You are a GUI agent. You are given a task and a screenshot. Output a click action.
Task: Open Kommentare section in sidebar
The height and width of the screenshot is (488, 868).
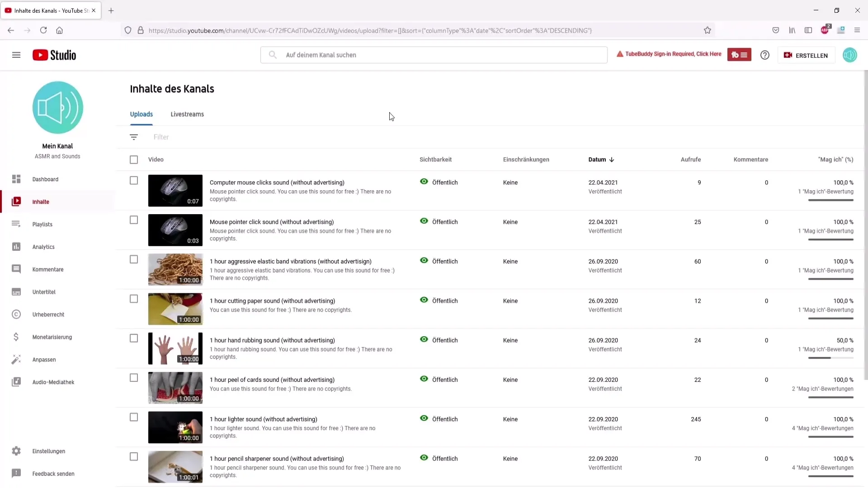click(47, 269)
